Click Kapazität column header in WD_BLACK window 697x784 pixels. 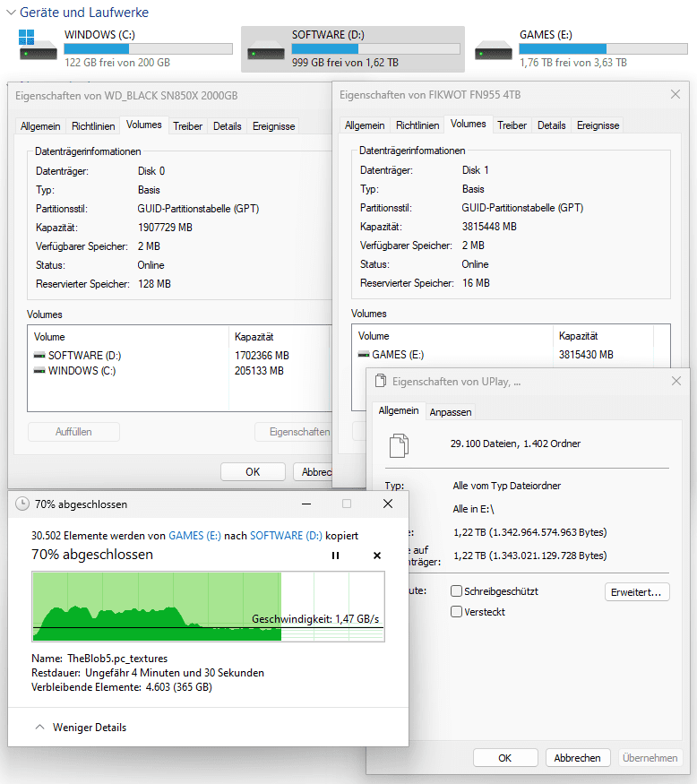(279, 337)
